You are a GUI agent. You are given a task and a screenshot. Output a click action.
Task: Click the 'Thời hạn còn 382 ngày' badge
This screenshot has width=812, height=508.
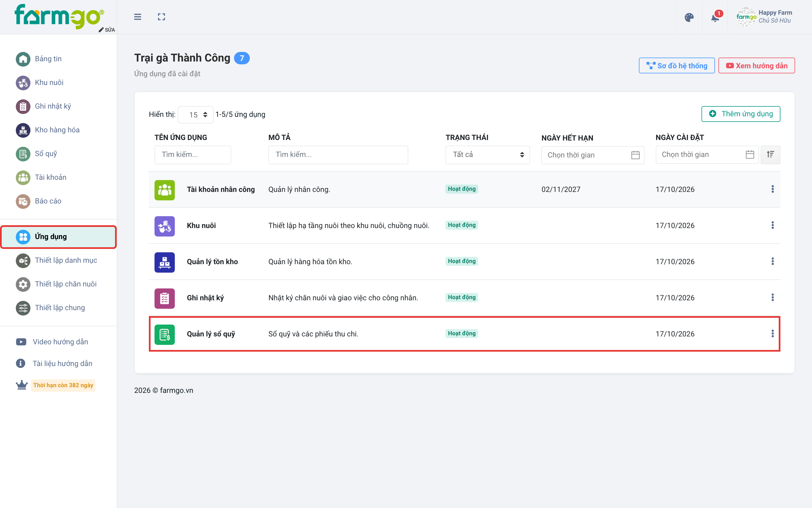click(x=63, y=385)
